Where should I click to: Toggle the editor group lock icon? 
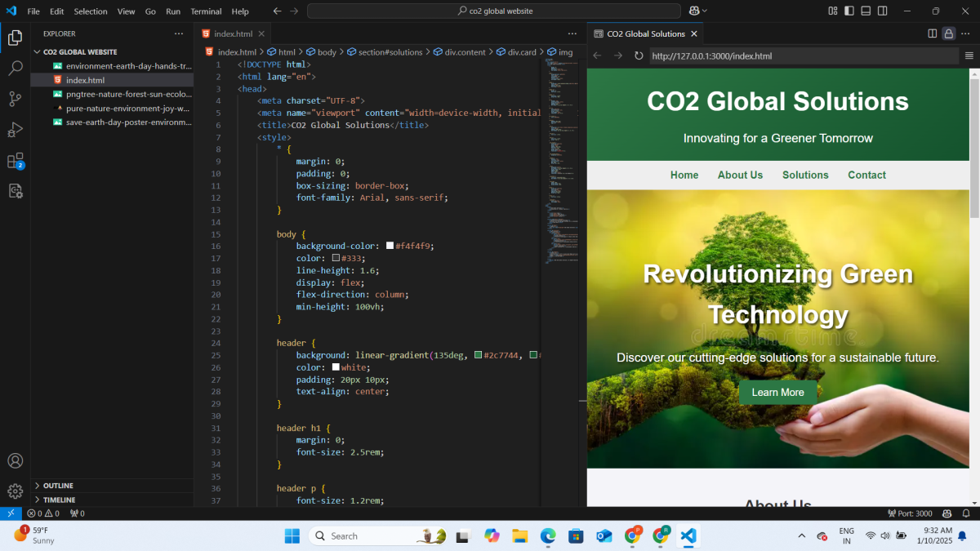(948, 33)
